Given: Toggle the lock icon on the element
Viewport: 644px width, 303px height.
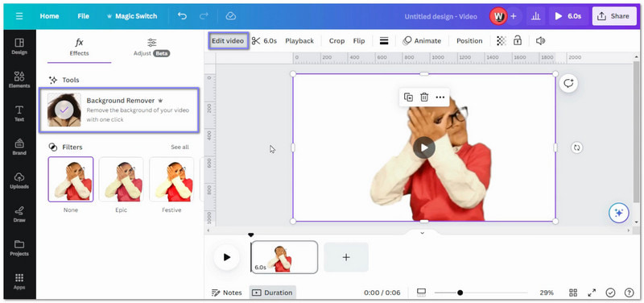Looking at the screenshot, I should pyautogui.click(x=518, y=41).
